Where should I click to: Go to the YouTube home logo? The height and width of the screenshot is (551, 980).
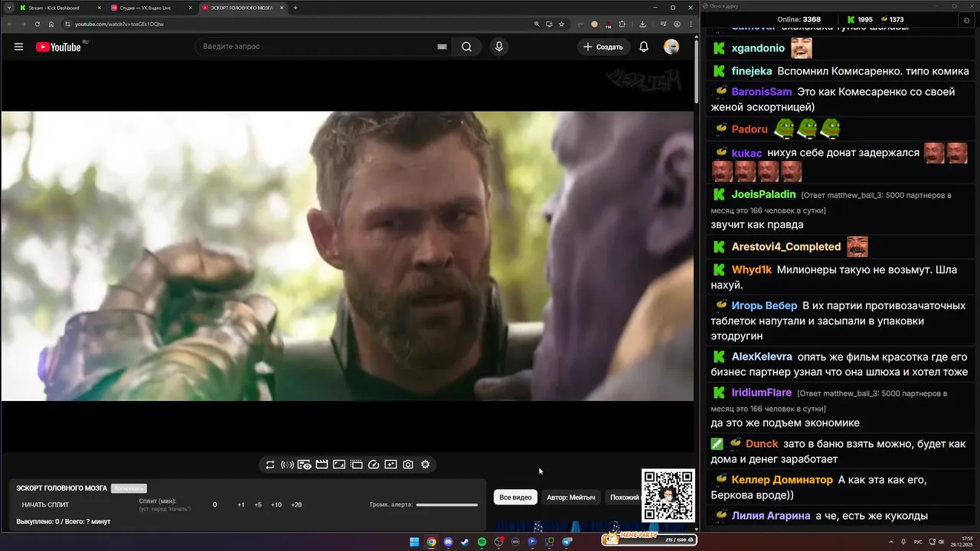point(58,47)
